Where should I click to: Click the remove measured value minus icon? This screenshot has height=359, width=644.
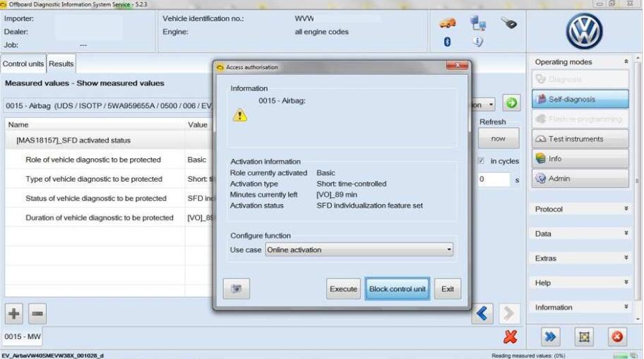point(33,312)
